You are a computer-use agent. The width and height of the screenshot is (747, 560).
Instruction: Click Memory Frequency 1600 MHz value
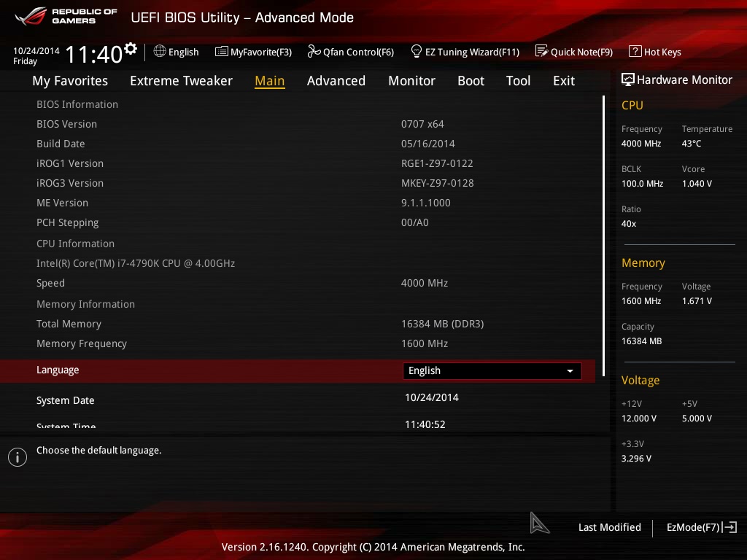coord(424,343)
